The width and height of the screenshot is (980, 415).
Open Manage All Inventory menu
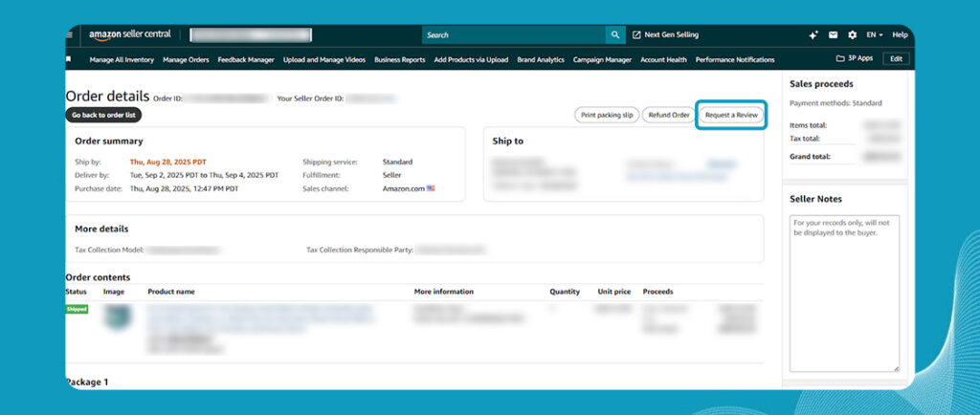(x=122, y=59)
